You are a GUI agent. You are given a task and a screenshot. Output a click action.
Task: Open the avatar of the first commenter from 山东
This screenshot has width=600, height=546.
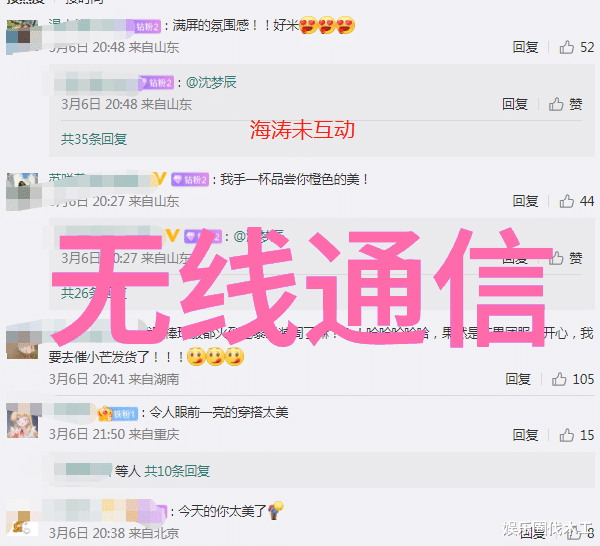pyautogui.click(x=22, y=37)
